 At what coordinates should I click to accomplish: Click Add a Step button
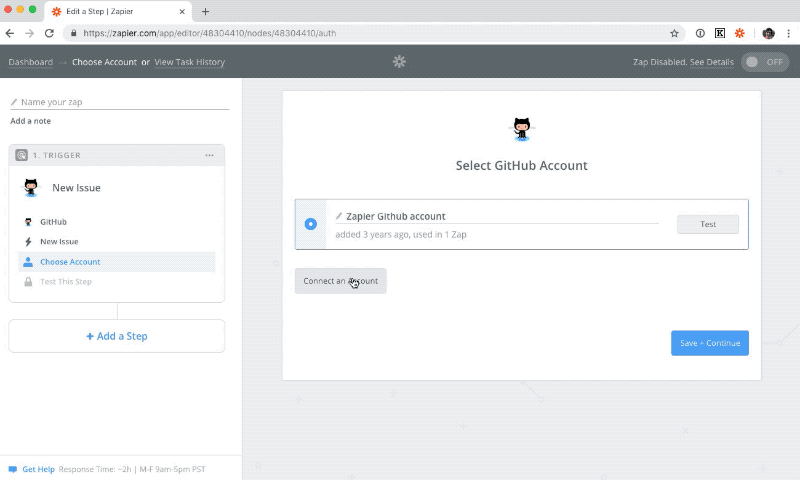[117, 336]
